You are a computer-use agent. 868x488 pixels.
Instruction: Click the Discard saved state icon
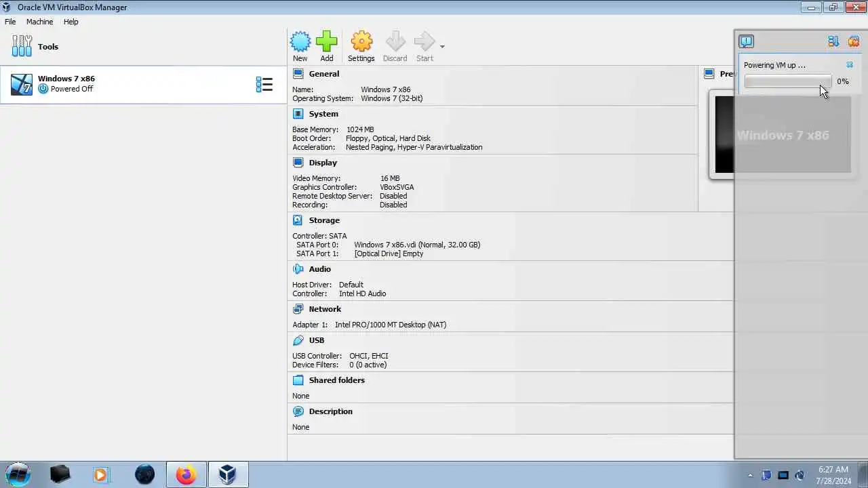(395, 47)
